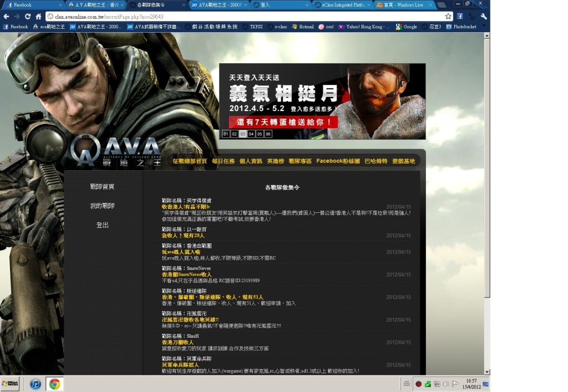Open iTunes from the taskbar
The image size is (568, 392).
click(35, 384)
